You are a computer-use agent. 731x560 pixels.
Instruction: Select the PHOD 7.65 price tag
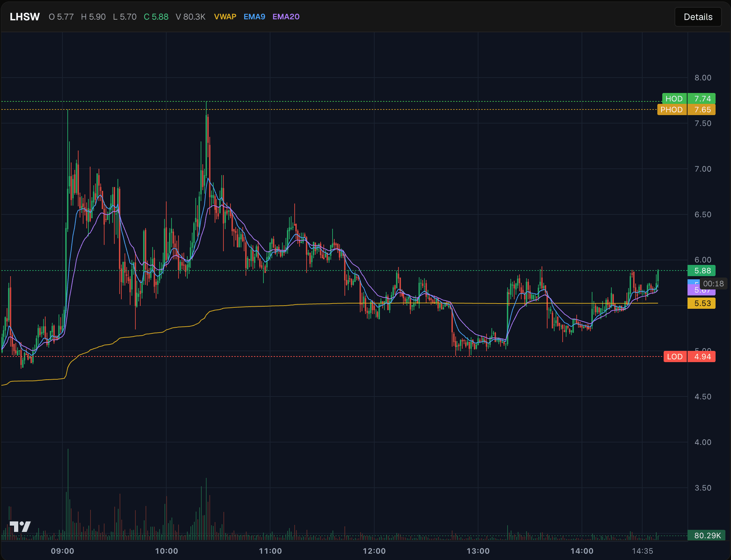pyautogui.click(x=686, y=109)
